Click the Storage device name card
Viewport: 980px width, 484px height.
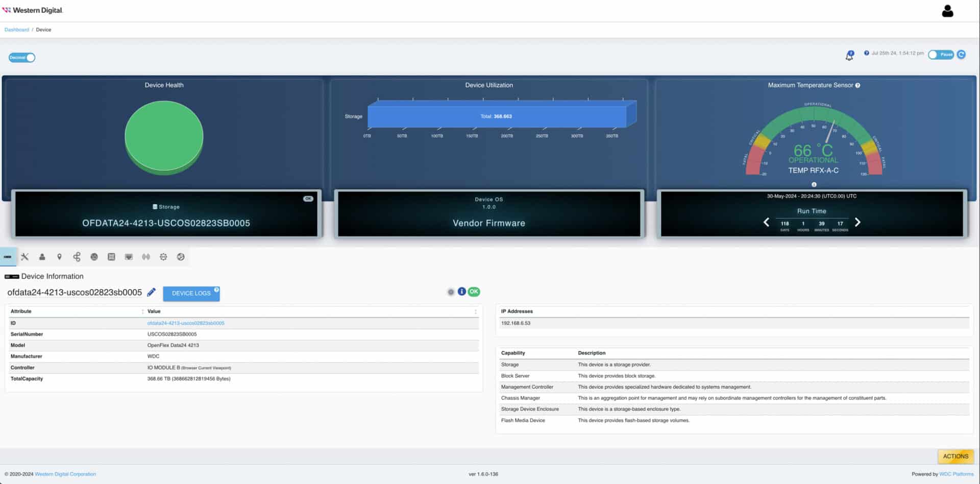[x=166, y=214]
